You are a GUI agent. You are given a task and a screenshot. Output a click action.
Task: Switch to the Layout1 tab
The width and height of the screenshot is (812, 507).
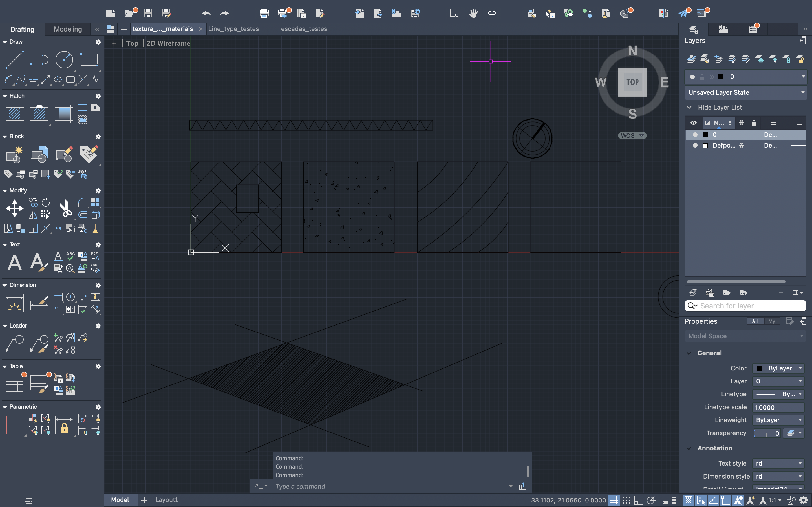click(x=167, y=500)
